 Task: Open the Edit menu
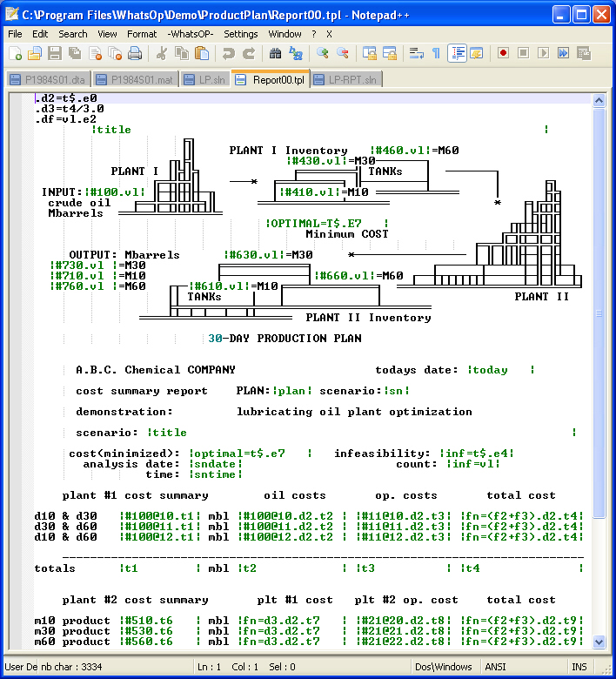pos(40,34)
